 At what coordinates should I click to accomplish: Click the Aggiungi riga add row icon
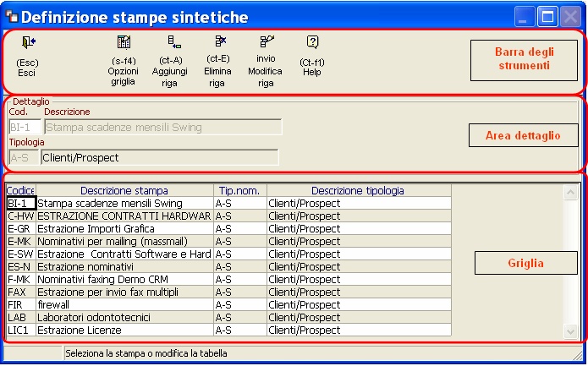click(174, 42)
